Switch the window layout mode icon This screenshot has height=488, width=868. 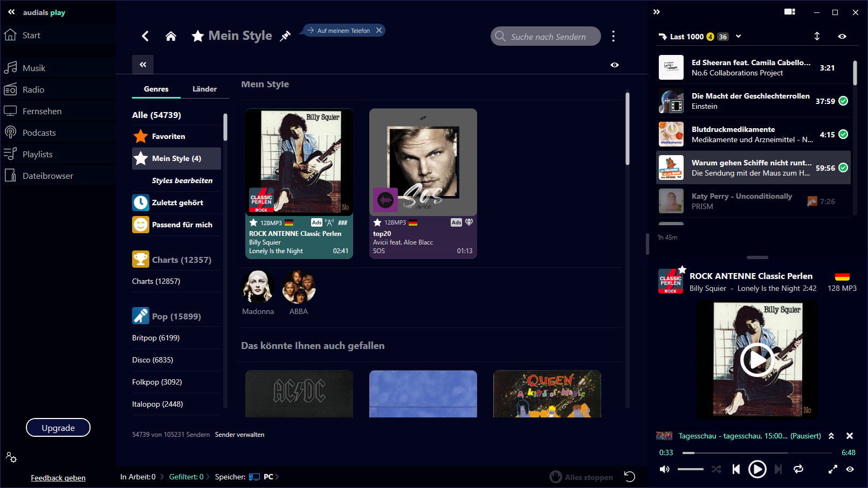(790, 12)
